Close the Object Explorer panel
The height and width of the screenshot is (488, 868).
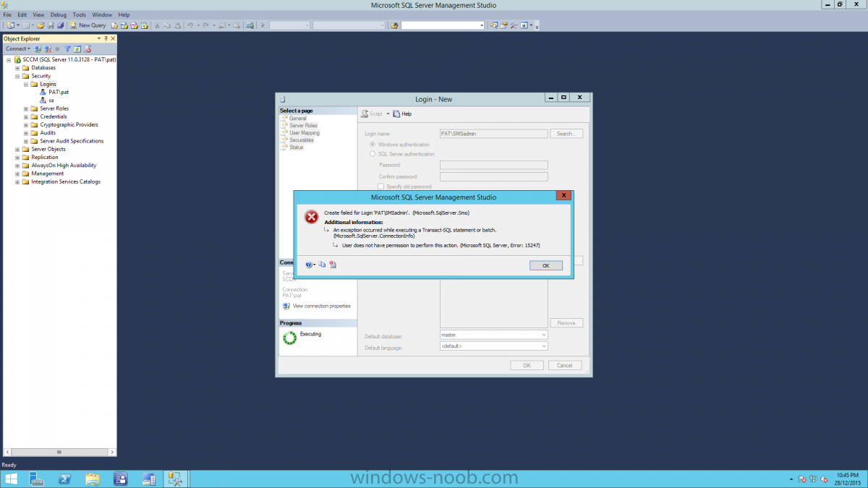click(113, 38)
